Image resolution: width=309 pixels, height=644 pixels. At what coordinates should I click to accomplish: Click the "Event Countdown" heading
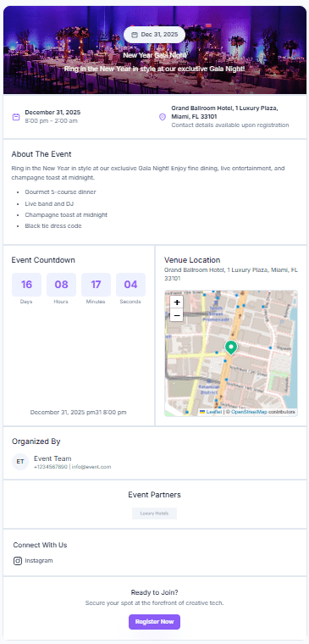43,260
